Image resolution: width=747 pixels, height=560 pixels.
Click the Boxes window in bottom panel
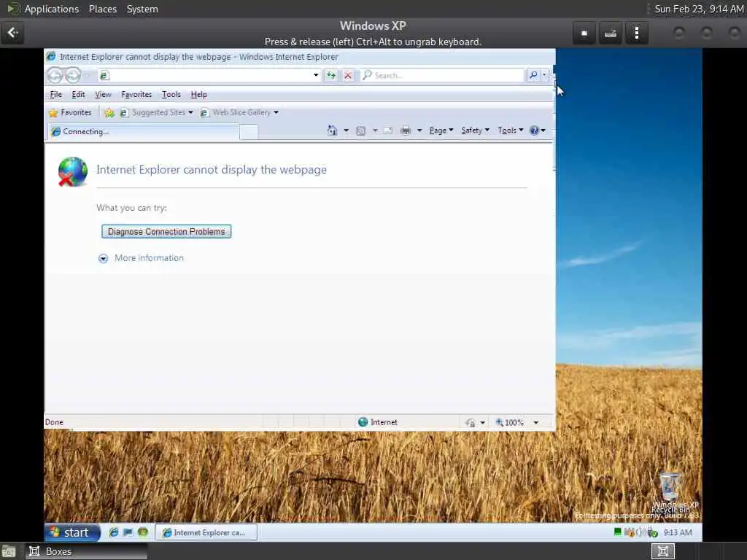pyautogui.click(x=86, y=551)
